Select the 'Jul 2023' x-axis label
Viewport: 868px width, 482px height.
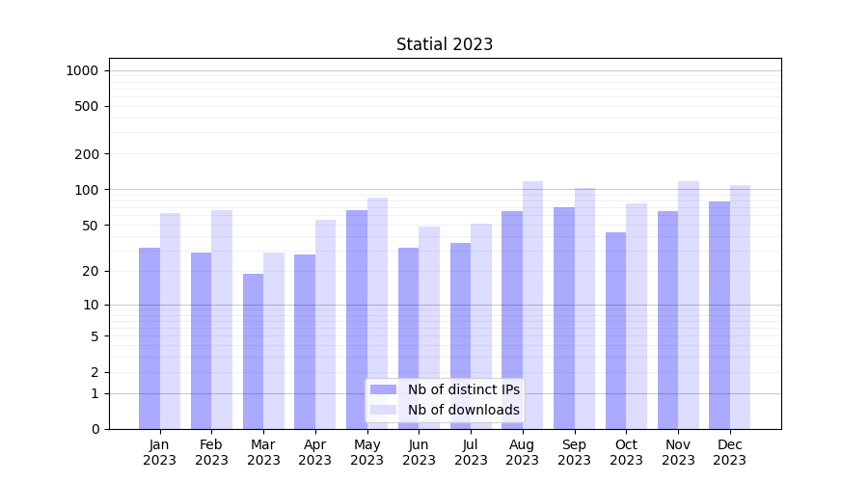pyautogui.click(x=471, y=452)
